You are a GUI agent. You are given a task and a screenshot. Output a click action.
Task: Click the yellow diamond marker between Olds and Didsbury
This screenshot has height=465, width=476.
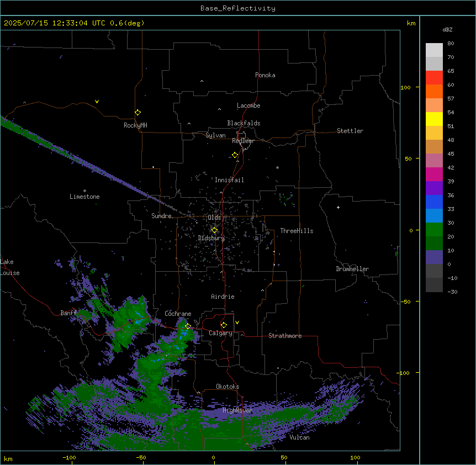(x=214, y=230)
